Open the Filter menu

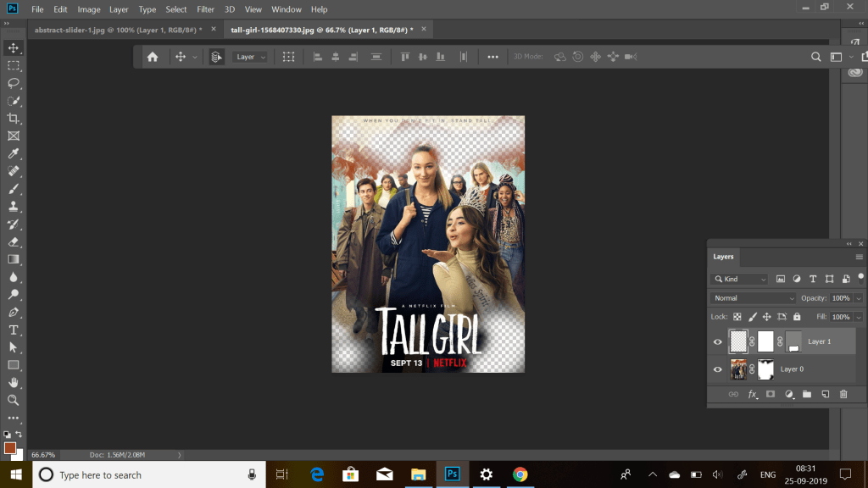(205, 9)
